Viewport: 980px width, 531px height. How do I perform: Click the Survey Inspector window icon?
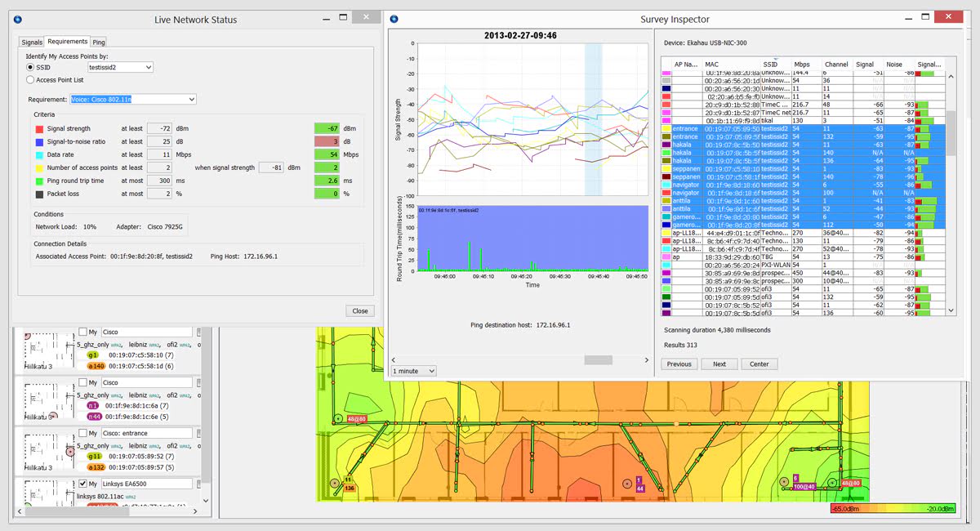[x=394, y=19]
